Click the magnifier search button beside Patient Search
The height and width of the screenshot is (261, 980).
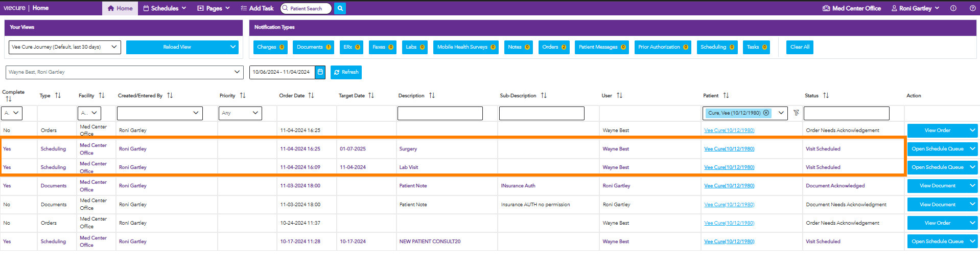[x=340, y=8]
